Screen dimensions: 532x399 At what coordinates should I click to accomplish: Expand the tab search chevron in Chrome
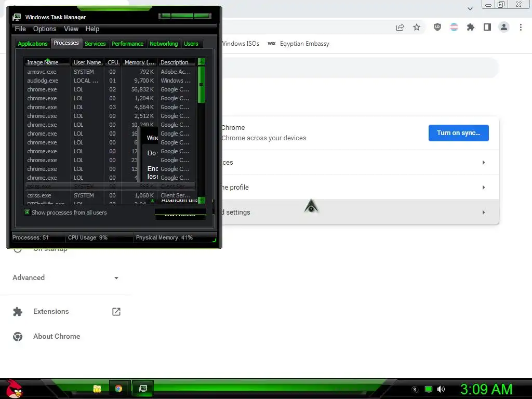(x=470, y=9)
